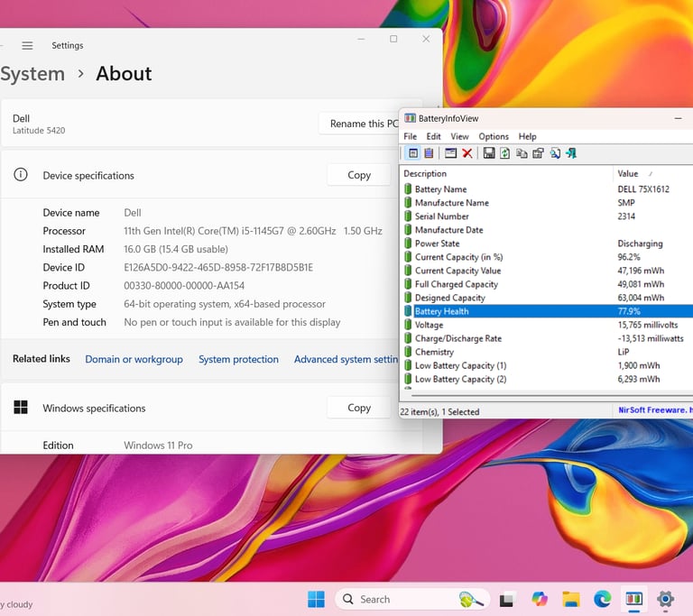Select the Voltage row
Screen dimensions: 693x616
[547, 325]
